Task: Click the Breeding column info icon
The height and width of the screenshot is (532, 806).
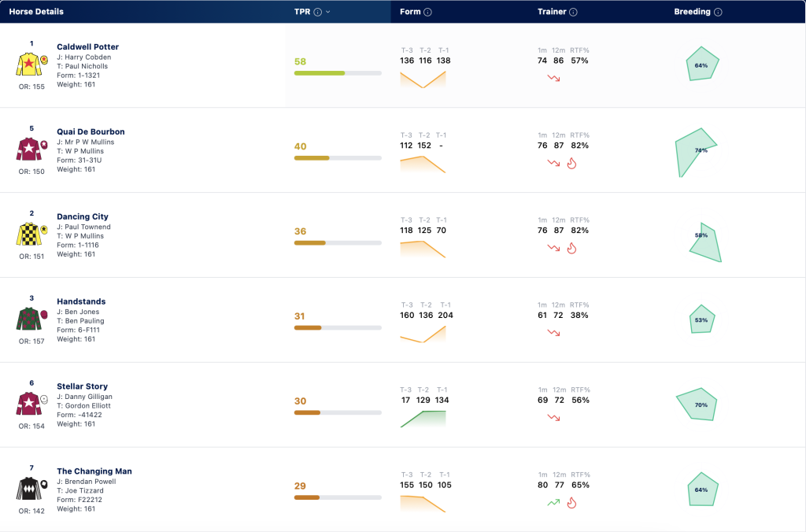Action: [x=718, y=12]
